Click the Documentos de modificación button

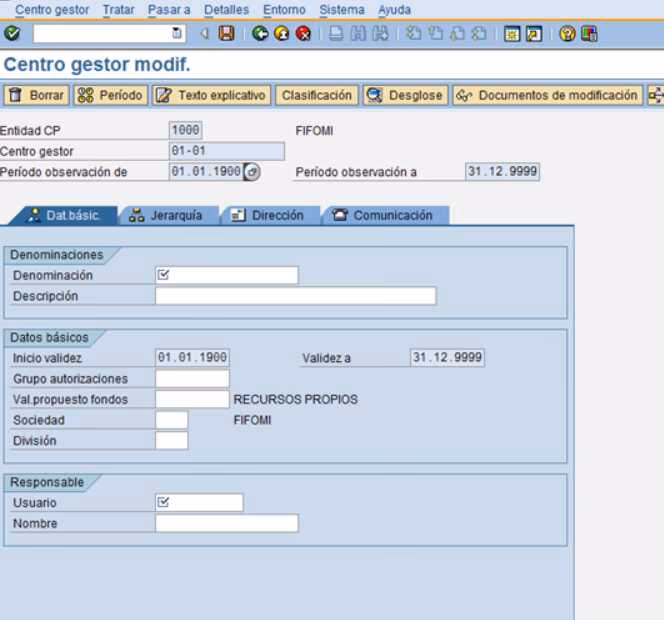[548, 95]
